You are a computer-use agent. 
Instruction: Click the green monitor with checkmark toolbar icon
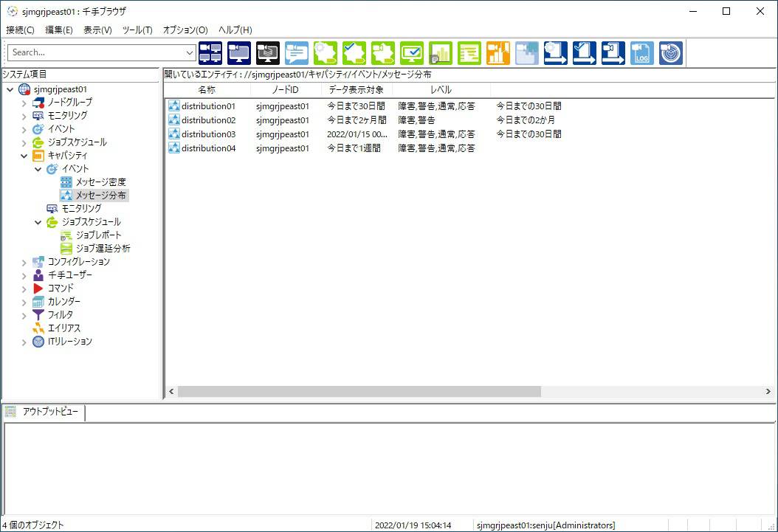(x=412, y=53)
